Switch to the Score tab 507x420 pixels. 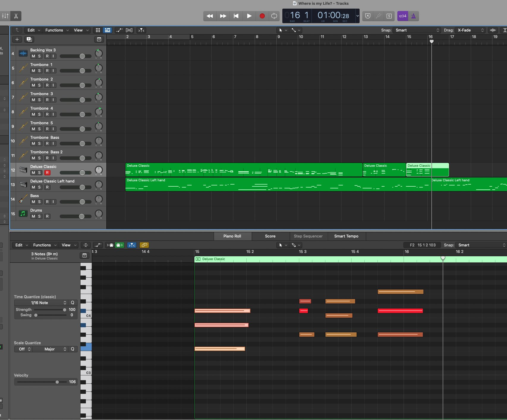click(270, 236)
